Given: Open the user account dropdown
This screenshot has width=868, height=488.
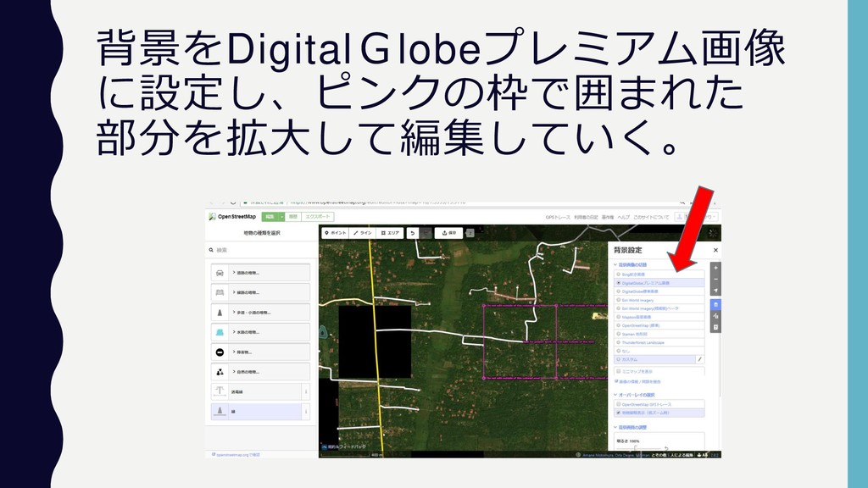Looking at the screenshot, I should (697, 217).
